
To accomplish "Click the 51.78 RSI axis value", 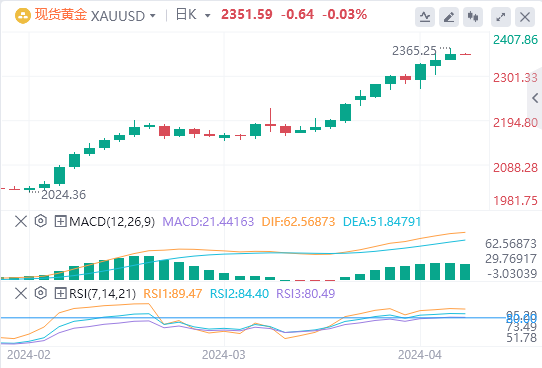I will [522, 338].
